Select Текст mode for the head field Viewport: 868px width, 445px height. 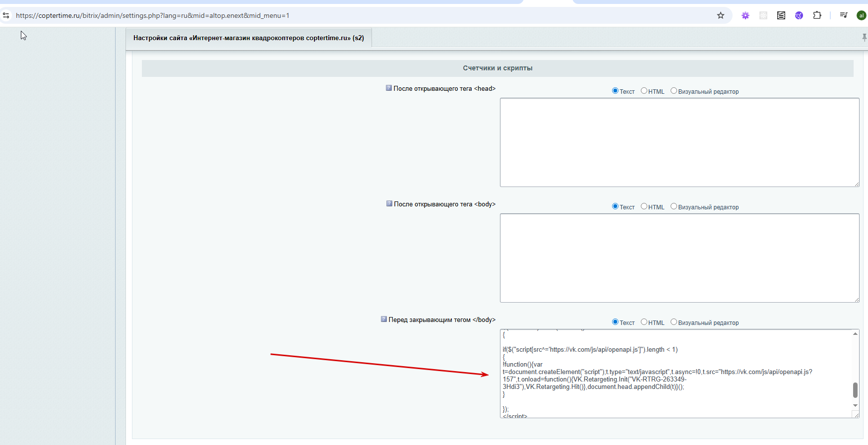click(x=615, y=91)
